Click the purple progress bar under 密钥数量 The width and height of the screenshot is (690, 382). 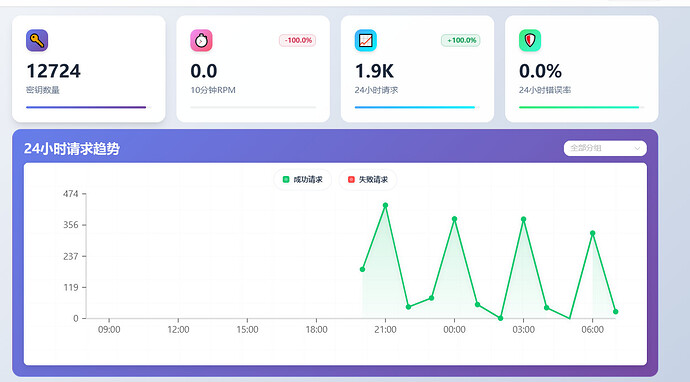pos(86,107)
